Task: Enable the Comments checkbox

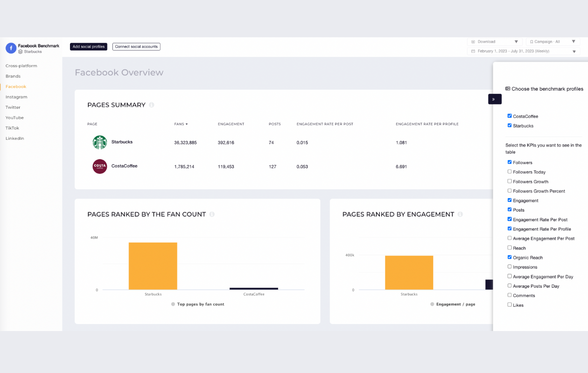Action: 510,295
